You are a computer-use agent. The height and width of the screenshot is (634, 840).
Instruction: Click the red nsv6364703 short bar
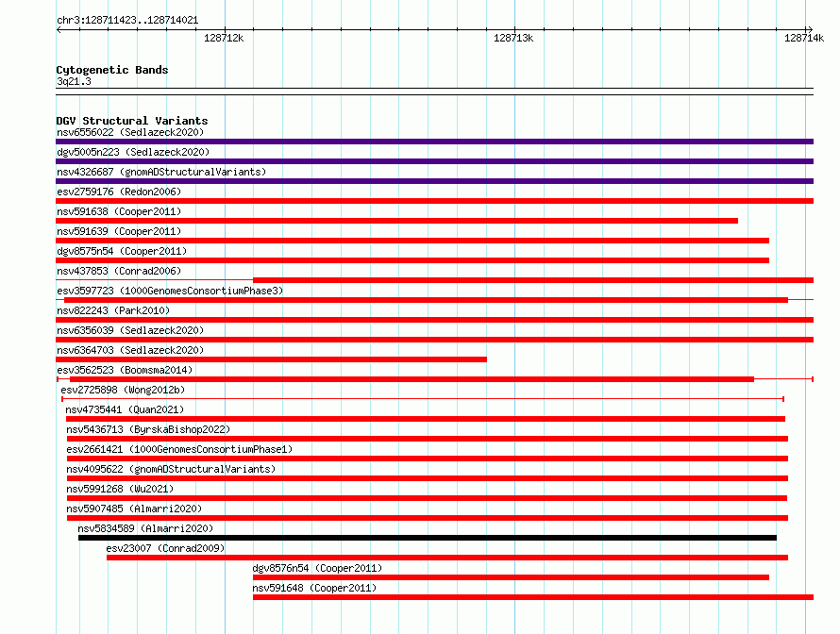tap(271, 359)
